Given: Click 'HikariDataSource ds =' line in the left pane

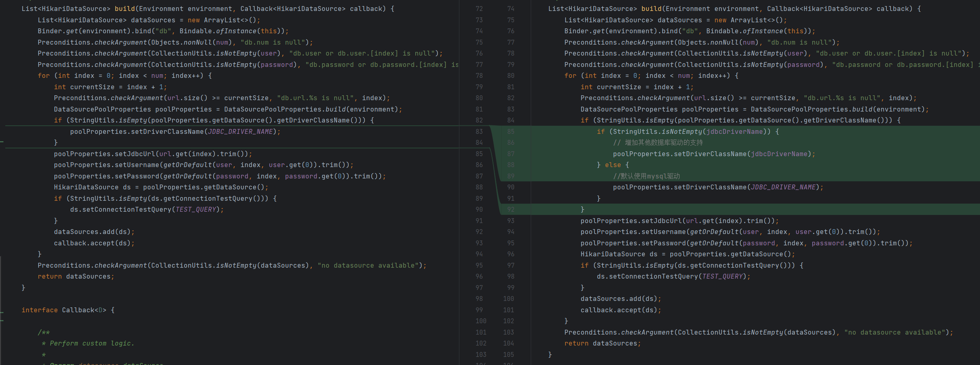Looking at the screenshot, I should [161, 187].
